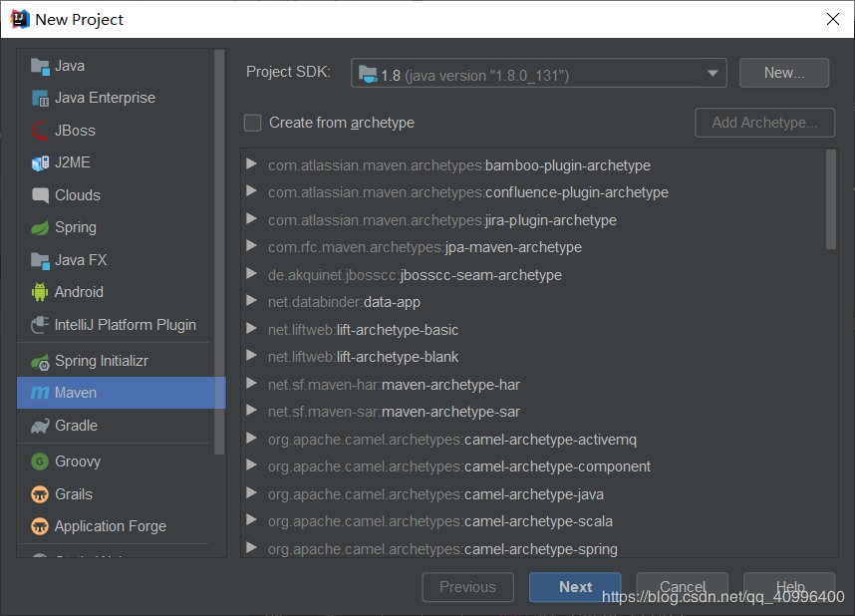The width and height of the screenshot is (855, 616).
Task: Select Spring project type
Action: (x=116, y=227)
